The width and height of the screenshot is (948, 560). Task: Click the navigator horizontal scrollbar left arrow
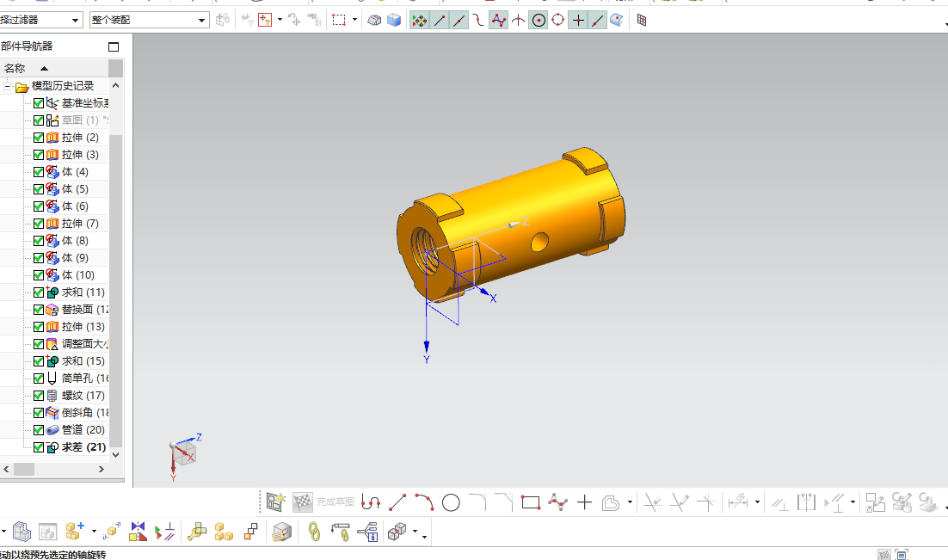pyautogui.click(x=6, y=469)
